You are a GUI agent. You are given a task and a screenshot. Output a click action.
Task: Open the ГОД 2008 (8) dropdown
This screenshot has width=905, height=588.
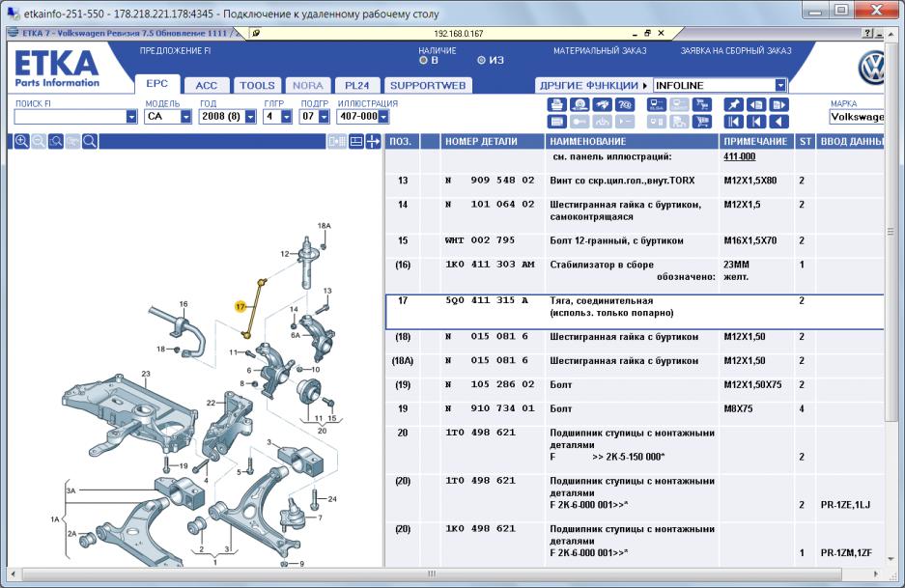250,117
